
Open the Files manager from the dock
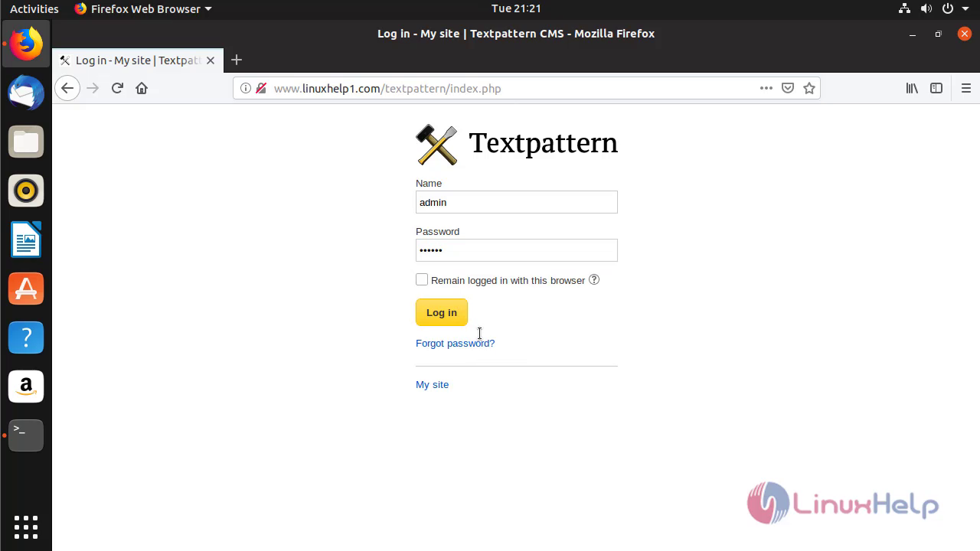point(26,142)
